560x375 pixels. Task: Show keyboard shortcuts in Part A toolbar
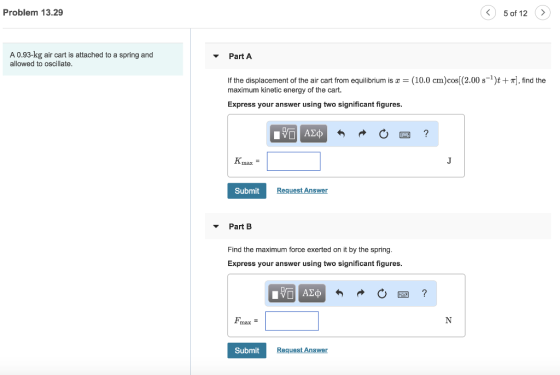pyautogui.click(x=405, y=135)
